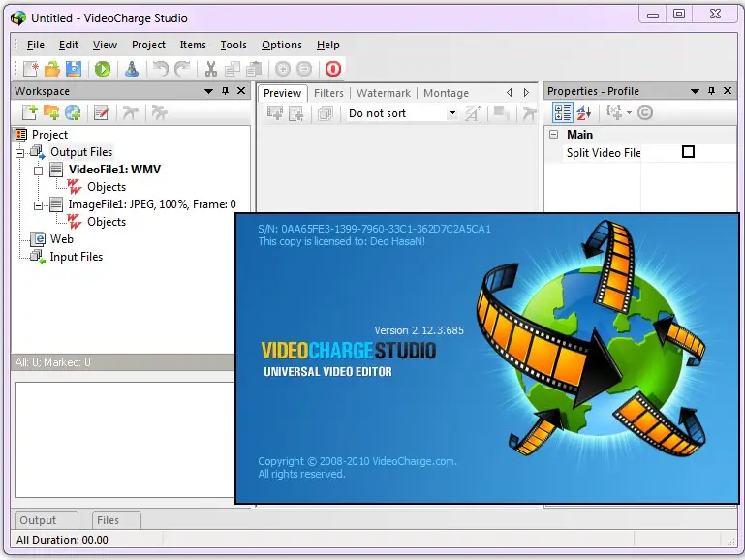Click the sort direction AZ icon in Preview

coord(473,113)
